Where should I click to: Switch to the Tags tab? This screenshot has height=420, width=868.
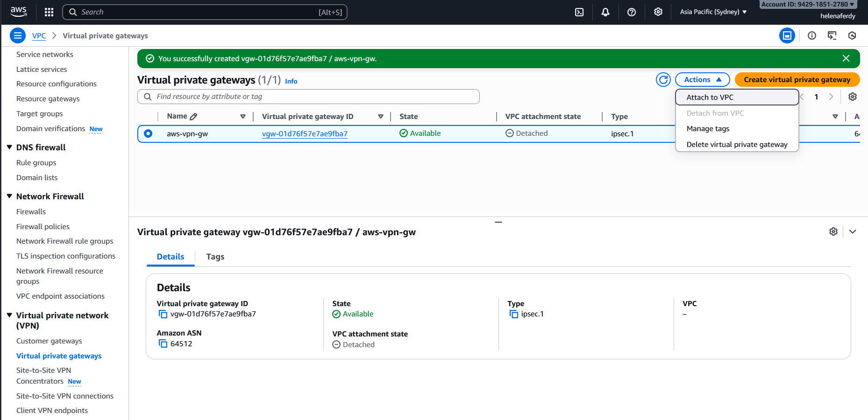[215, 257]
